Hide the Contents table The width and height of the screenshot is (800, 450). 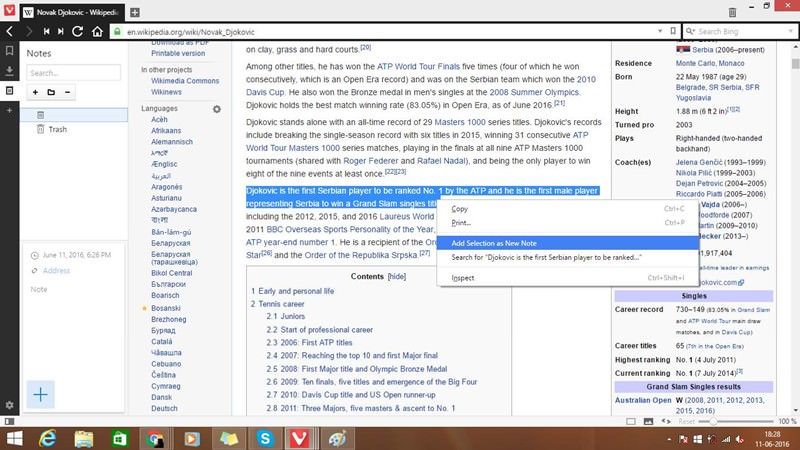(396, 276)
